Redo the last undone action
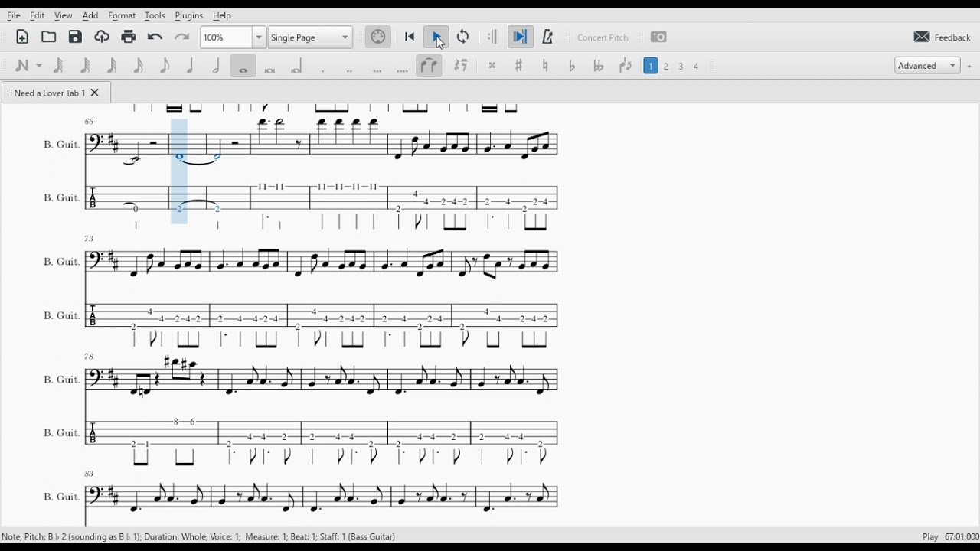 pos(181,37)
